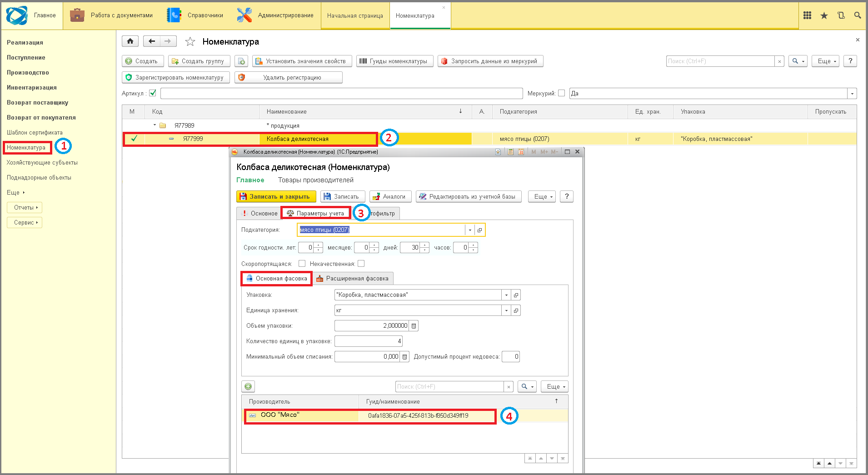Click the green add button above Производитель table
The width and height of the screenshot is (868, 475).
coord(248,386)
